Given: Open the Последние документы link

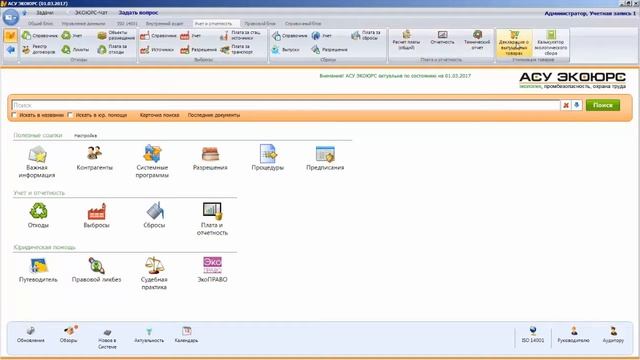Looking at the screenshot, I should pos(214,115).
